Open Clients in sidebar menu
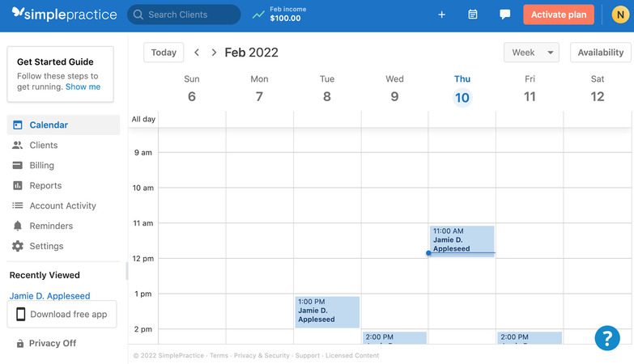This screenshot has width=634, height=364. pos(63,145)
